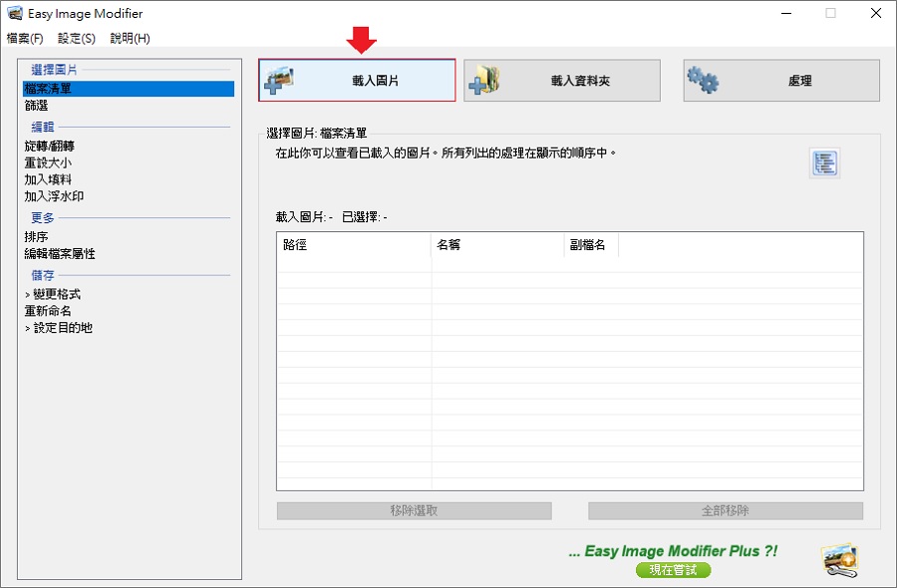Open the 旋轉/翻轉 option
Screen dimensions: 897x588
click(x=49, y=146)
